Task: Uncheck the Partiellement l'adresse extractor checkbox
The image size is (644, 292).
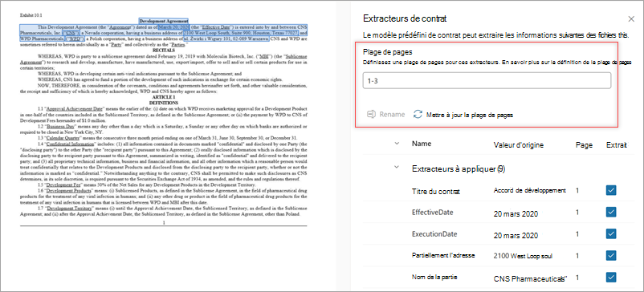Action: pos(611,255)
